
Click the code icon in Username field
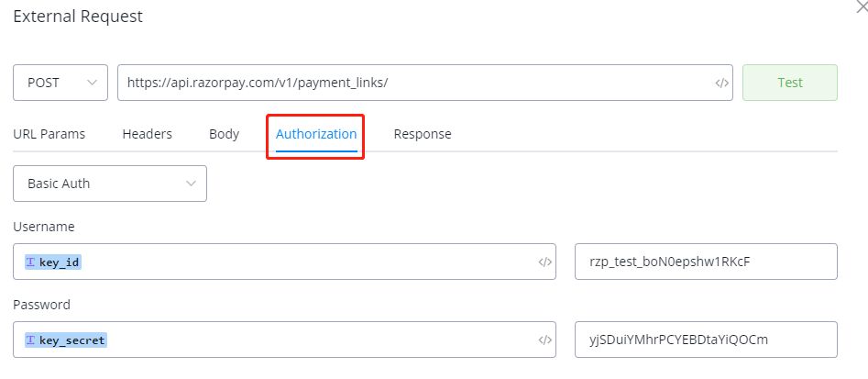tap(544, 262)
